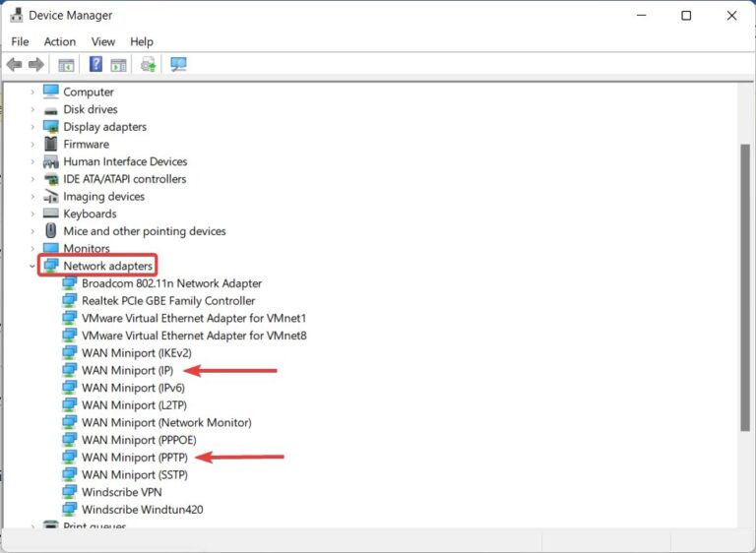The image size is (756, 553).
Task: Select WAN Miniport (Network Monitor)
Action: click(166, 422)
